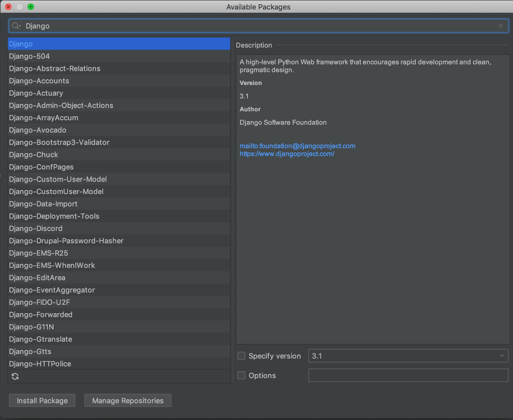Screen dimensions: 513x420
Task: Select Django-G11N package
Action: coord(119,327)
